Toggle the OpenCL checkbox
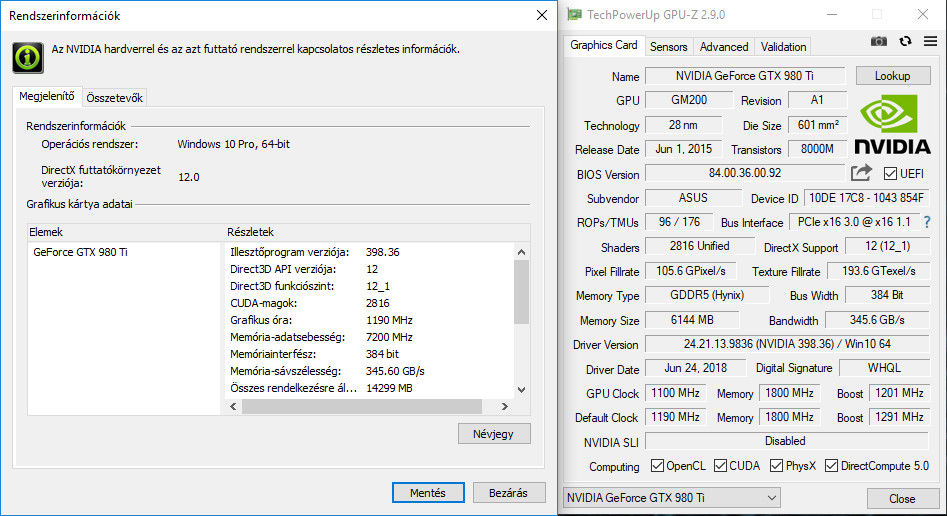 (x=657, y=466)
